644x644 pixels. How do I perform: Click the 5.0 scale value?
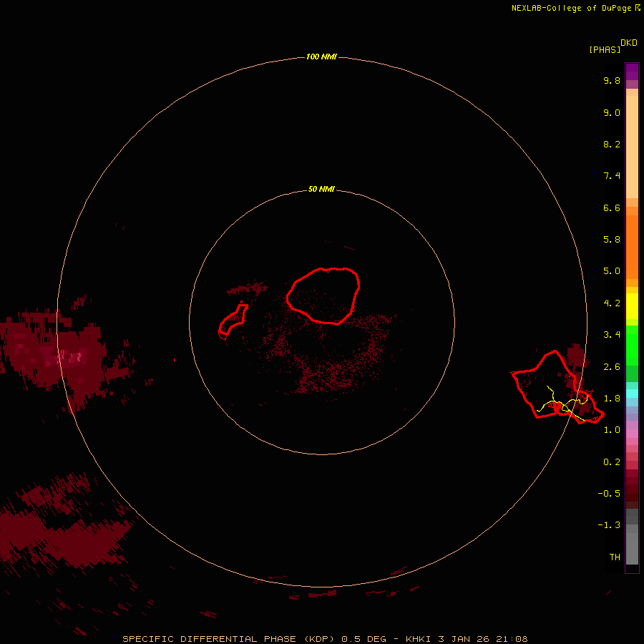pos(612,271)
